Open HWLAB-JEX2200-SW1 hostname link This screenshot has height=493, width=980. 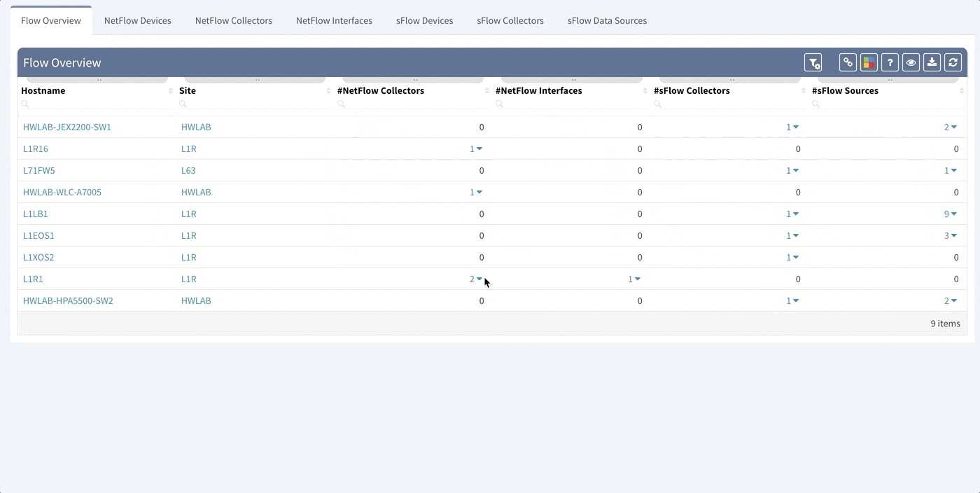67,127
